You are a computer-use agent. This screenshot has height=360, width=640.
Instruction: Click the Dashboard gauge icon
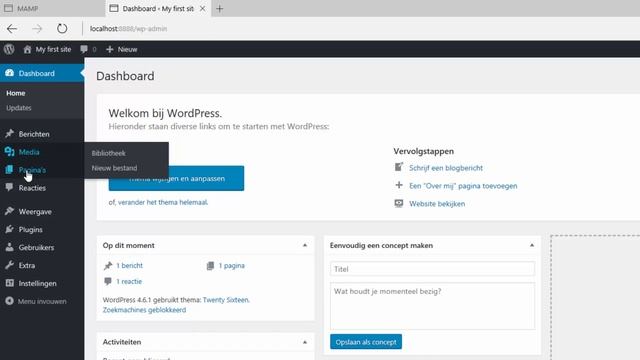[9, 73]
